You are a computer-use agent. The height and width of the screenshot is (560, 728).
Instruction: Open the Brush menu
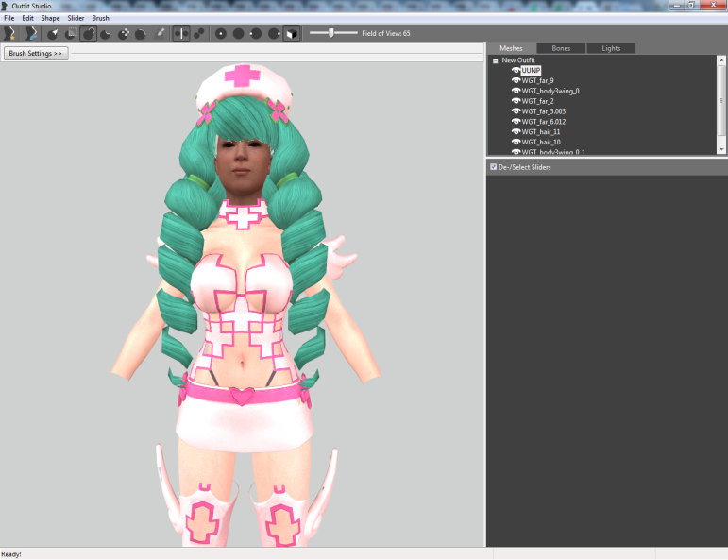click(x=100, y=18)
